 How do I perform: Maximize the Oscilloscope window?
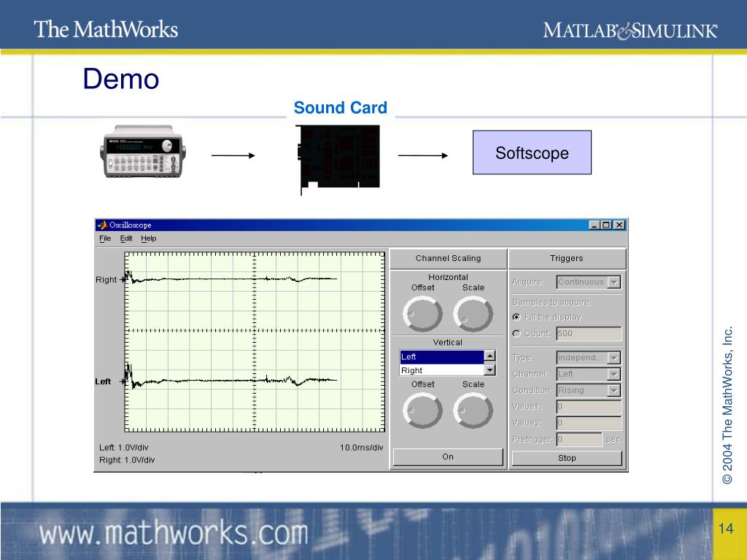(606, 225)
